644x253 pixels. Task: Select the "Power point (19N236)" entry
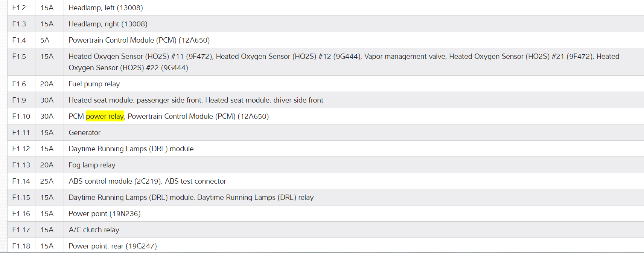(105, 214)
